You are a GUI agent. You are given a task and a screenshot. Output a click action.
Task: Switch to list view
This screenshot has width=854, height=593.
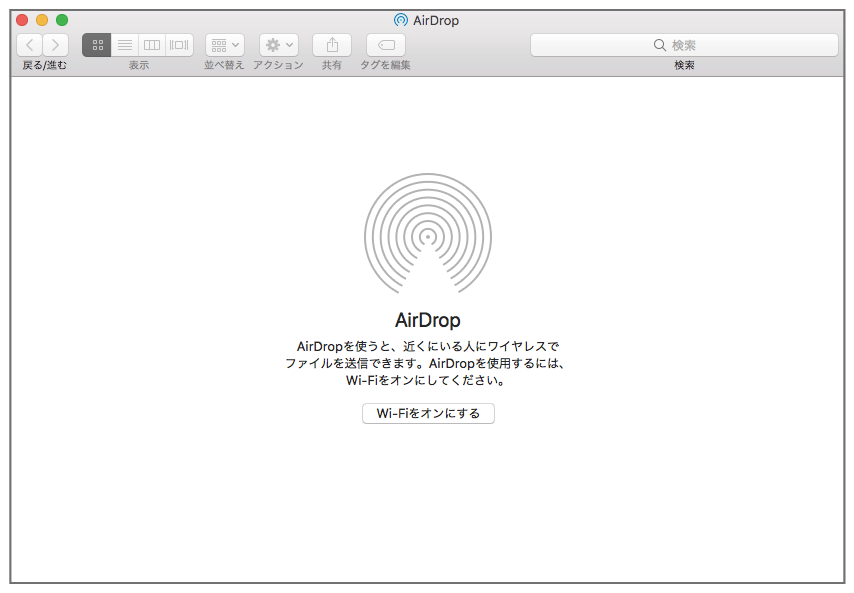click(125, 45)
